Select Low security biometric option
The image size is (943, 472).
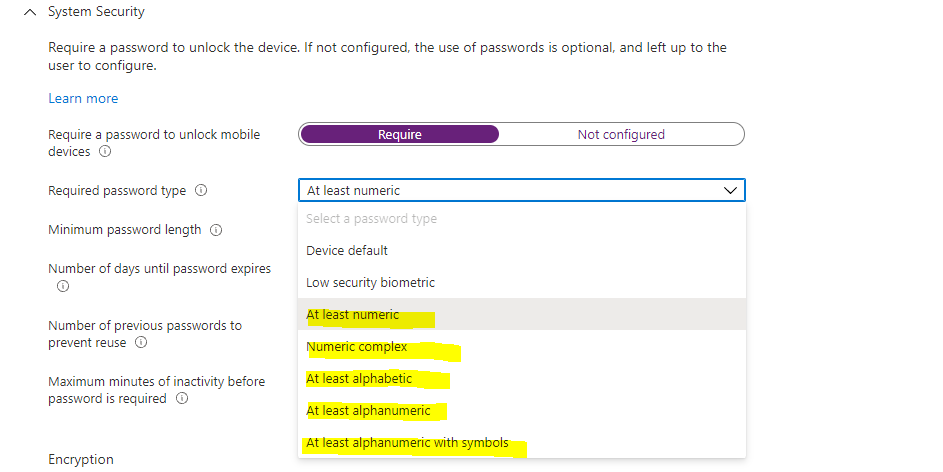click(521, 283)
